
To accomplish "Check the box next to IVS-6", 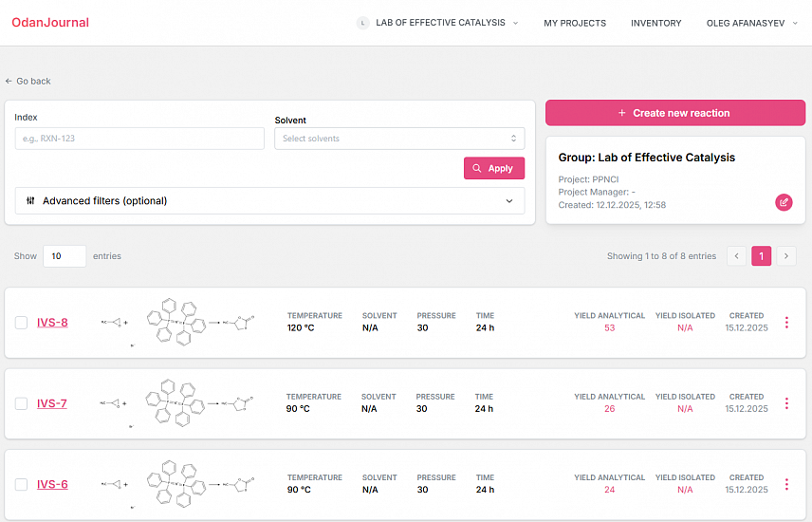I will pos(22,485).
